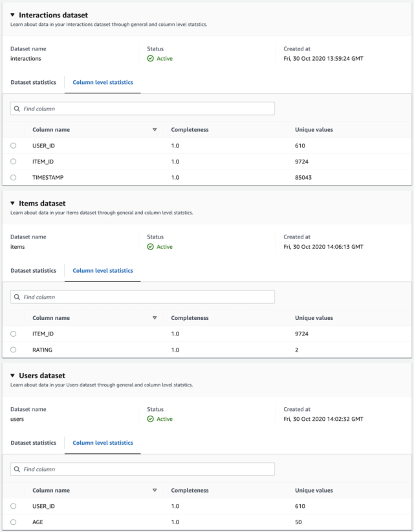Select the TIMESTAMP radio button
The height and width of the screenshot is (532, 414).
pos(13,178)
